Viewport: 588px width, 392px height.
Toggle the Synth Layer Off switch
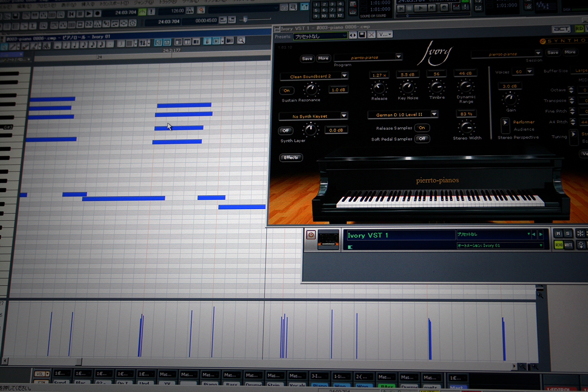pyautogui.click(x=286, y=131)
